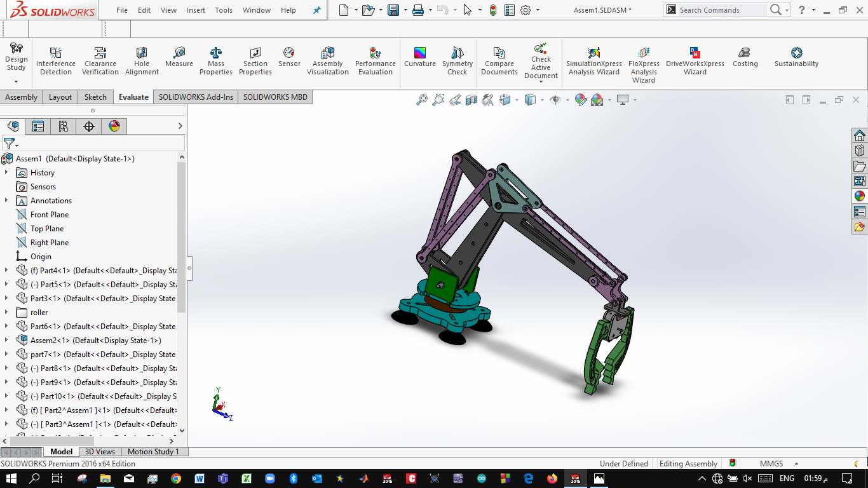This screenshot has height=488, width=868.
Task: Expand the Design Study dropdown arrow
Action: [16, 81]
